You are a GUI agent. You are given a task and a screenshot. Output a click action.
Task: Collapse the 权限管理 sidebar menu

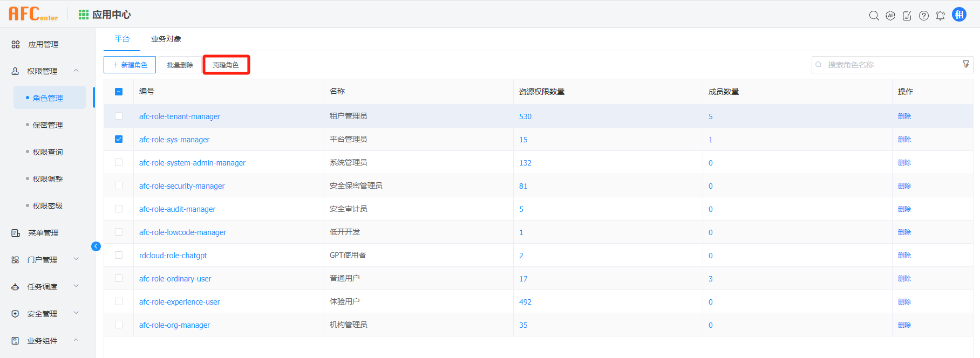(x=76, y=71)
